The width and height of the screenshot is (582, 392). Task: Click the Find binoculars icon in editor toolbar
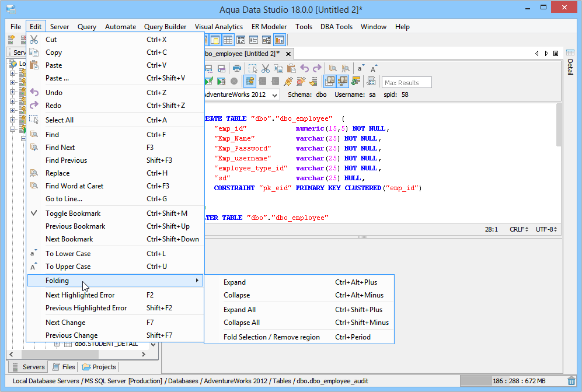[x=333, y=68]
